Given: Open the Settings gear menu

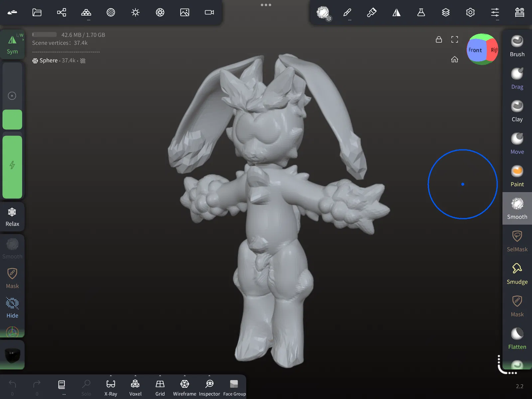Looking at the screenshot, I should (x=470, y=13).
